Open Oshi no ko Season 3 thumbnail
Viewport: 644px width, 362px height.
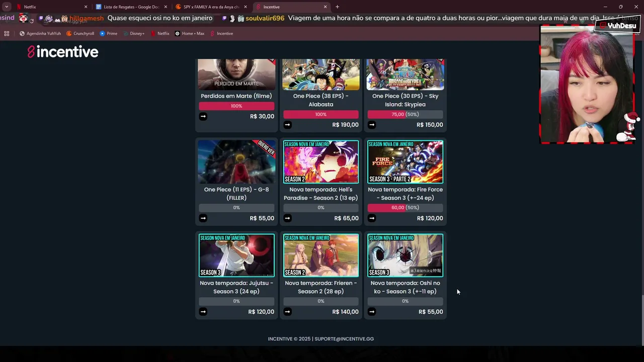click(x=406, y=255)
